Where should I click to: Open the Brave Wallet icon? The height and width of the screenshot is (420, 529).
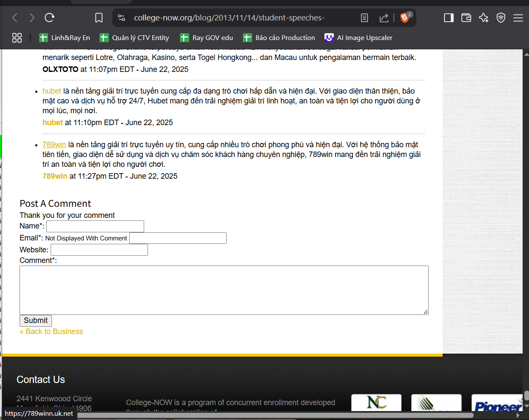[466, 18]
